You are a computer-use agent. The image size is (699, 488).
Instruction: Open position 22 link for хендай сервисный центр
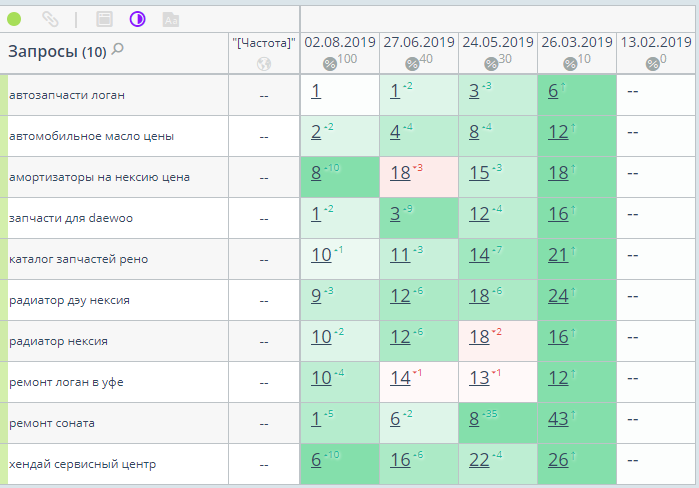tap(479, 460)
